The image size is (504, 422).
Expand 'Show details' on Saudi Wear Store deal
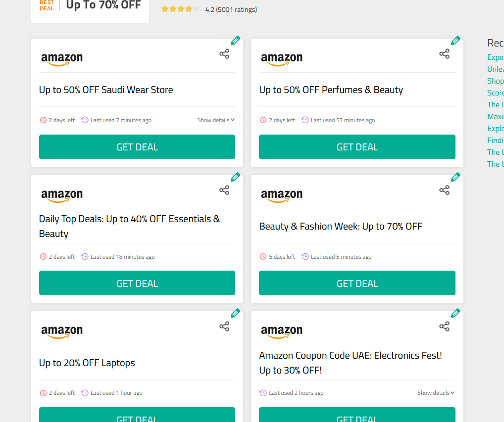tap(216, 120)
